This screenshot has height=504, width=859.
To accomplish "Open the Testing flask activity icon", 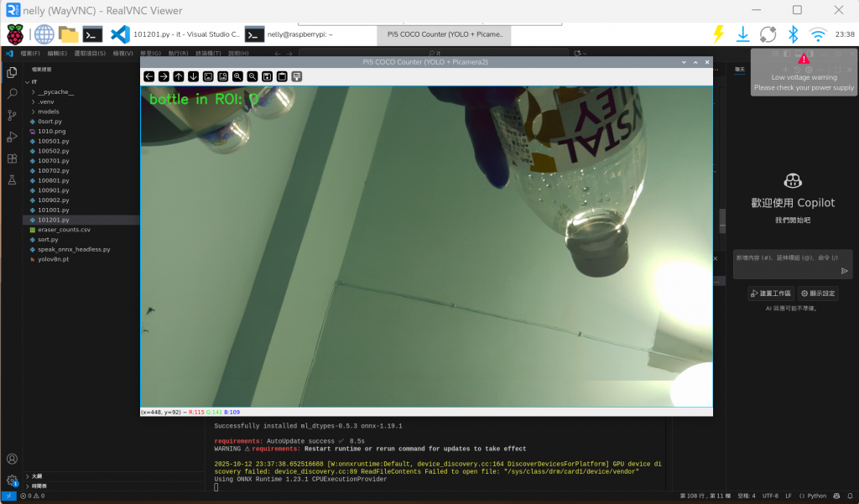I will click(12, 179).
